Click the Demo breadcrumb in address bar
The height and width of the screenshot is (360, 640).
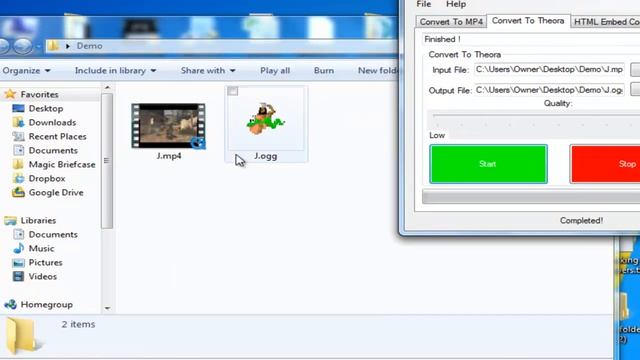pyautogui.click(x=89, y=46)
